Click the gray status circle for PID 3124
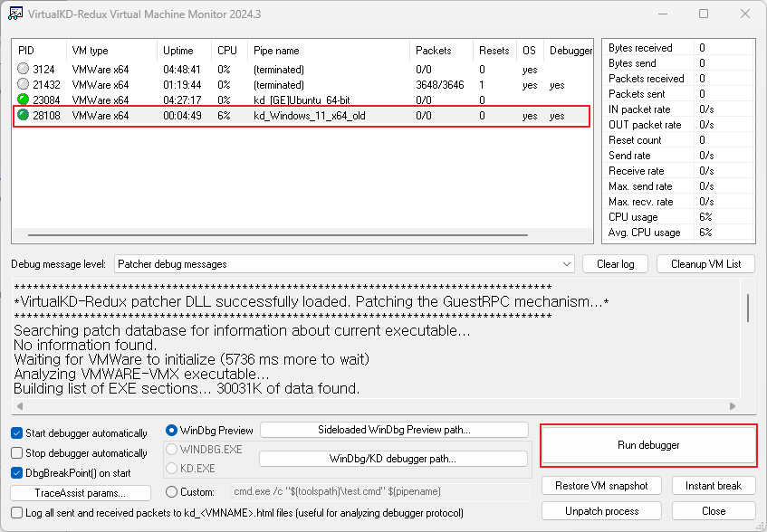 point(23,69)
